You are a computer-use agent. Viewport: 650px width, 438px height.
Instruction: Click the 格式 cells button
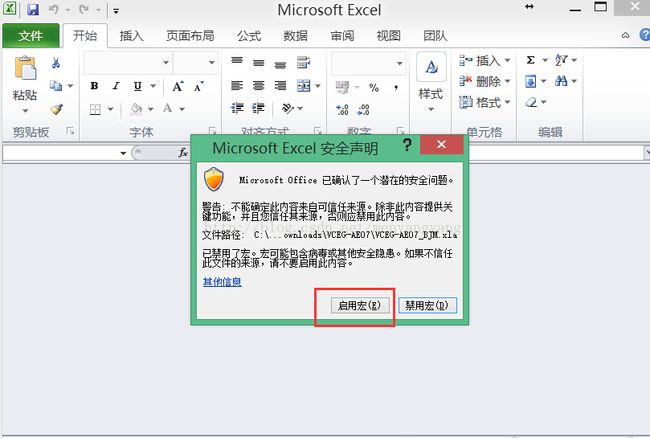tap(484, 102)
